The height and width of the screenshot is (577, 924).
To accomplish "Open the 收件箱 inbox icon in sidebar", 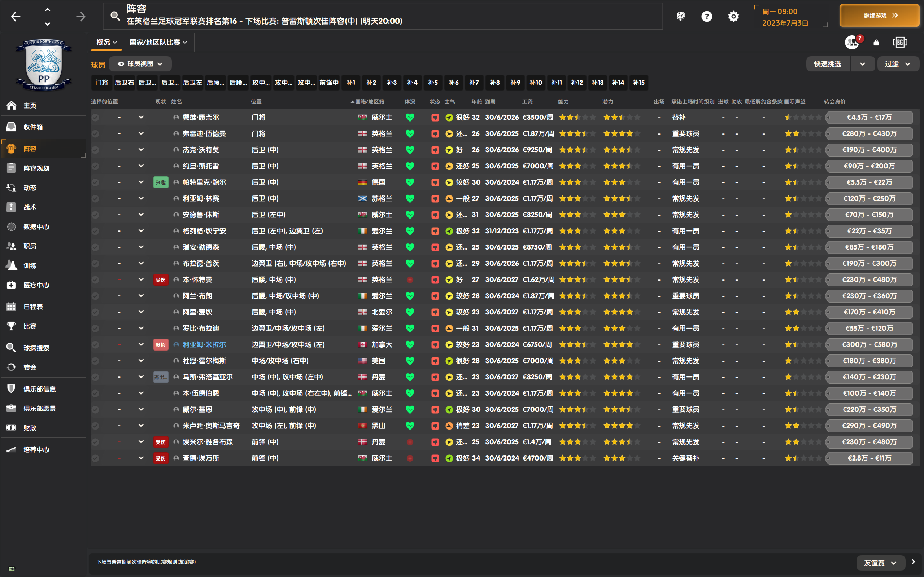I will point(12,127).
